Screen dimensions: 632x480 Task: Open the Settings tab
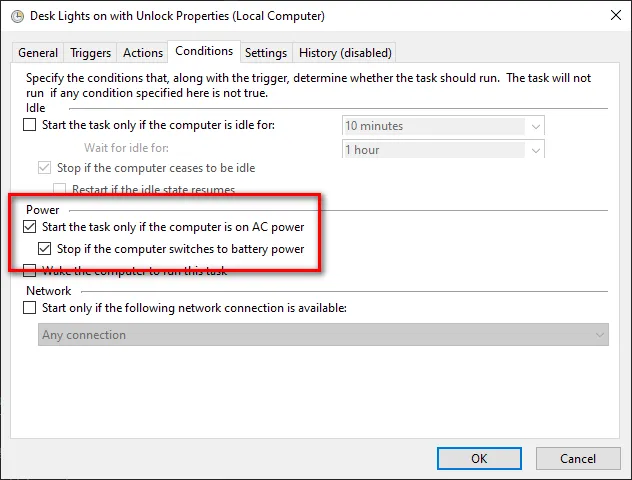point(266,53)
